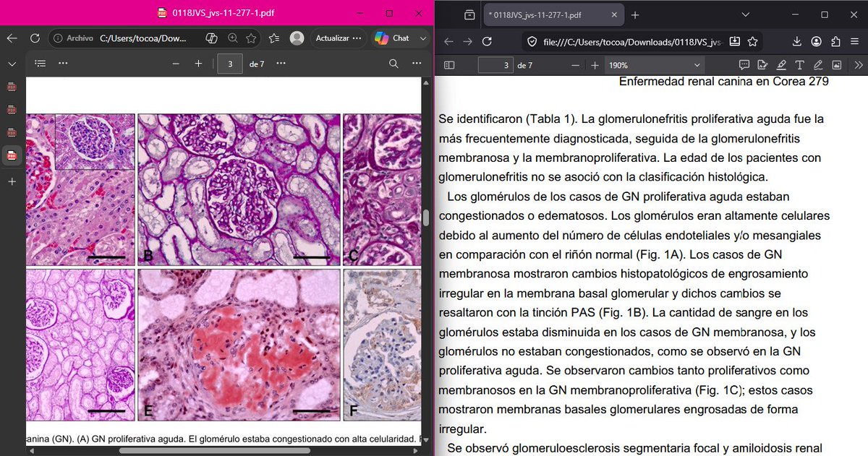Click Firefox PDF page number field
Viewport: 868px width, 456px height.
point(495,65)
